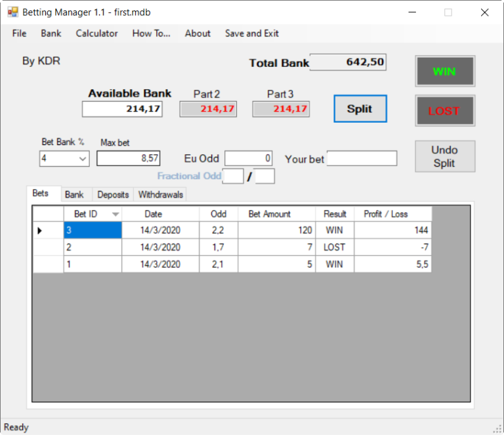Open the Calculator menu
This screenshot has width=504, height=435.
(x=96, y=33)
